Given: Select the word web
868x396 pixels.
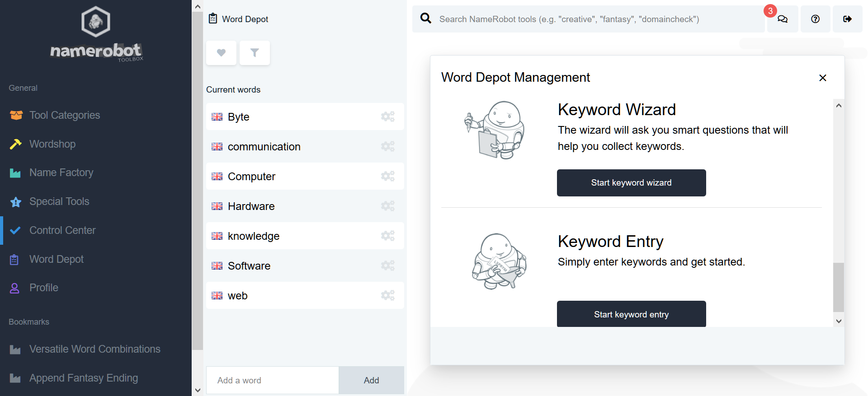Looking at the screenshot, I should pyautogui.click(x=238, y=296).
